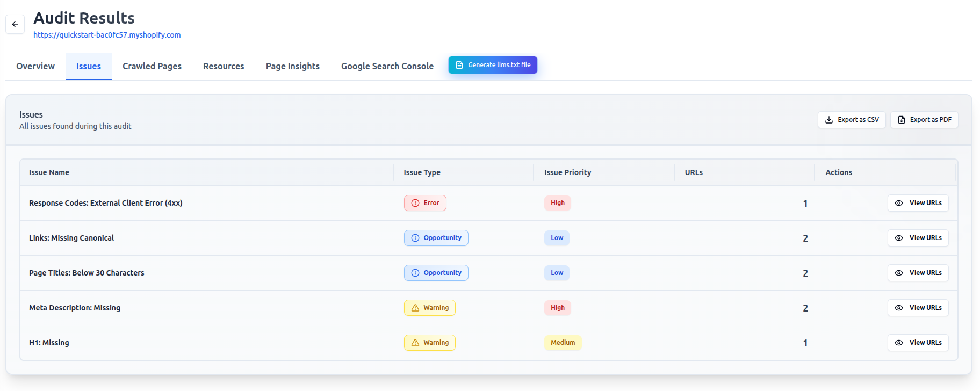Screen dimensions: 980x391
Task: Click the Generate llms.txt file button
Action: pos(493,65)
